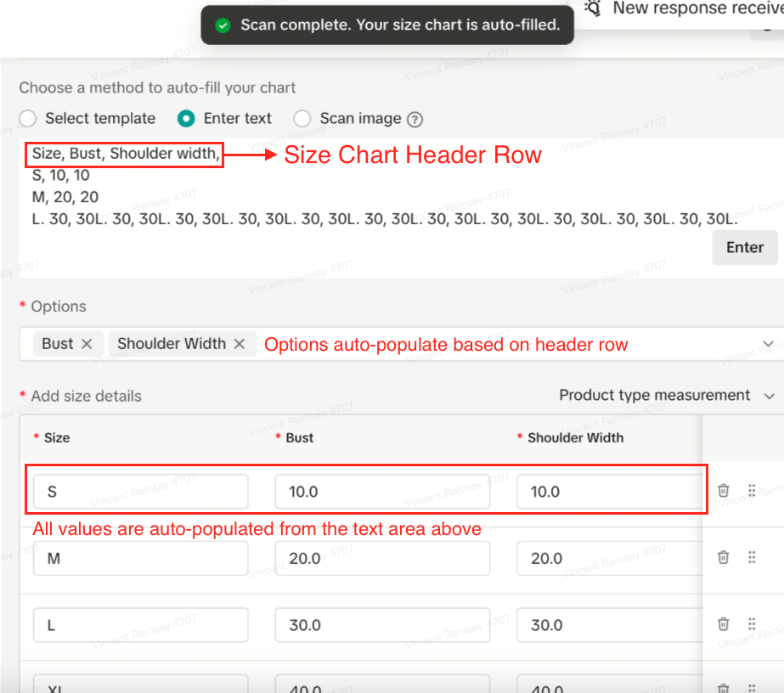Viewport: 784px width, 693px height.
Task: Grab drag handle for M row
Action: pos(752,557)
